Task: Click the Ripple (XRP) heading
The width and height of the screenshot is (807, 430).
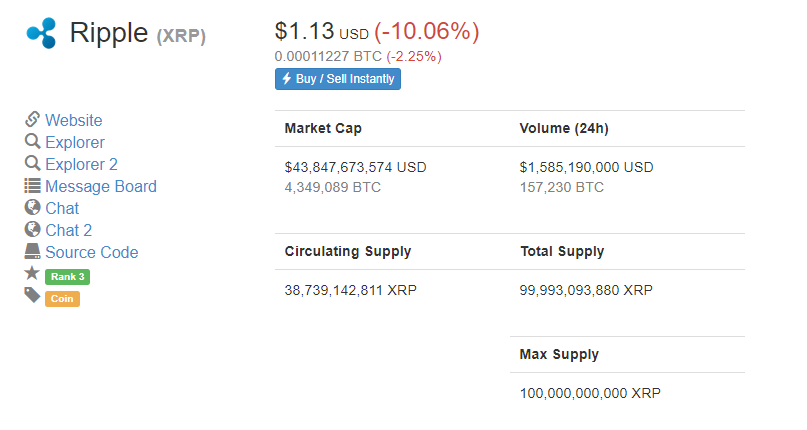Action: click(x=137, y=33)
